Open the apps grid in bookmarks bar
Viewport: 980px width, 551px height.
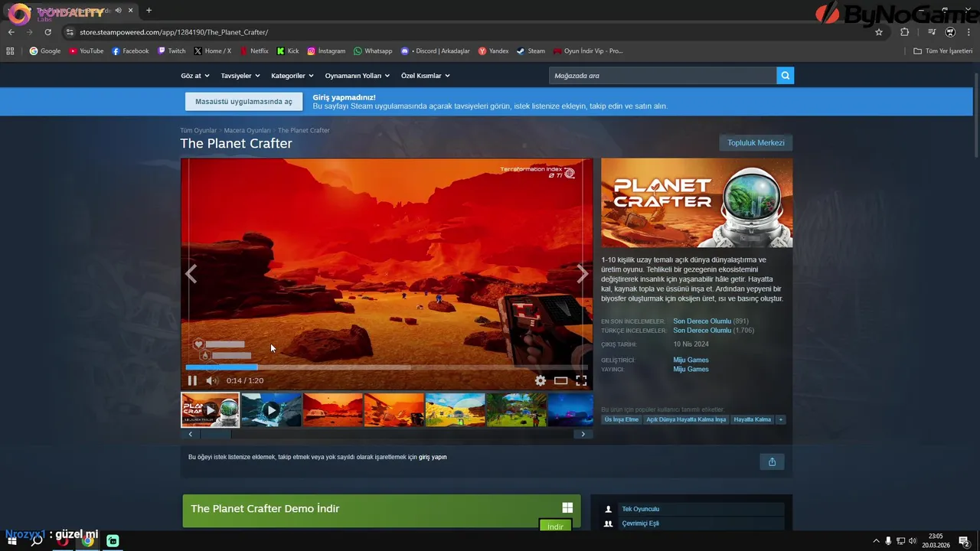pos(10,51)
